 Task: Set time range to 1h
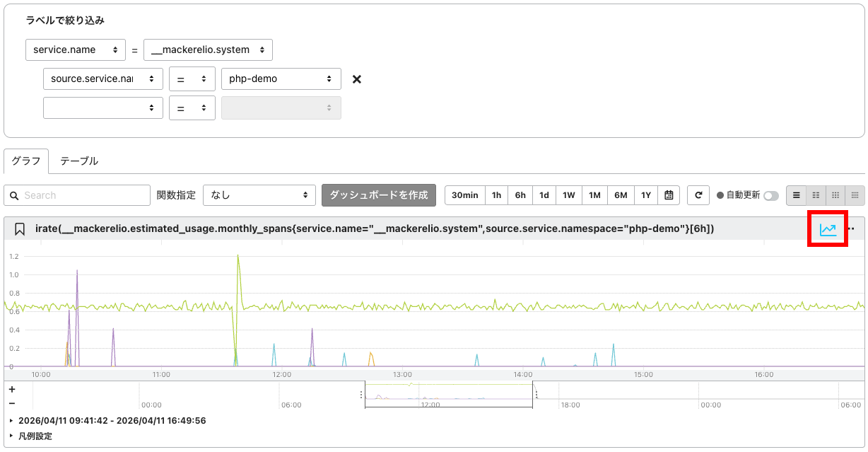pyautogui.click(x=497, y=195)
